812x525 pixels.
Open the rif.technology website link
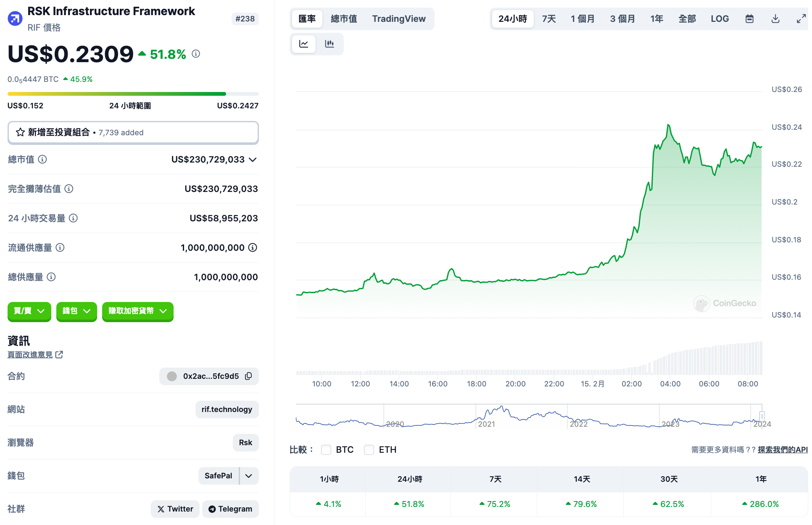click(x=227, y=409)
